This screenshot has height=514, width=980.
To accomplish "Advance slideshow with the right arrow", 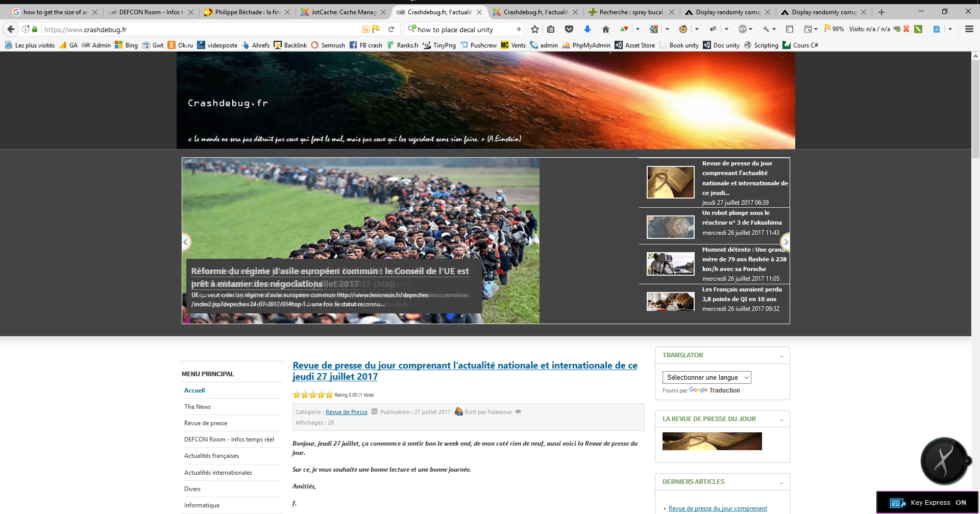I will (x=786, y=242).
